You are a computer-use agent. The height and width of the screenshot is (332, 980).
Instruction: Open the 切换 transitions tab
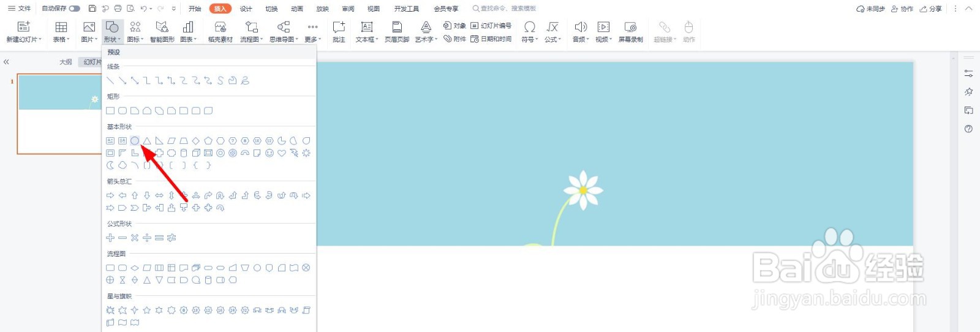[x=271, y=9]
